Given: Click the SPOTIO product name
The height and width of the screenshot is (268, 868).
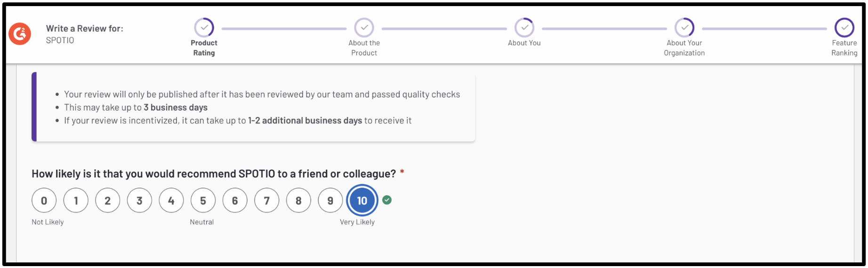Looking at the screenshot, I should 60,40.
